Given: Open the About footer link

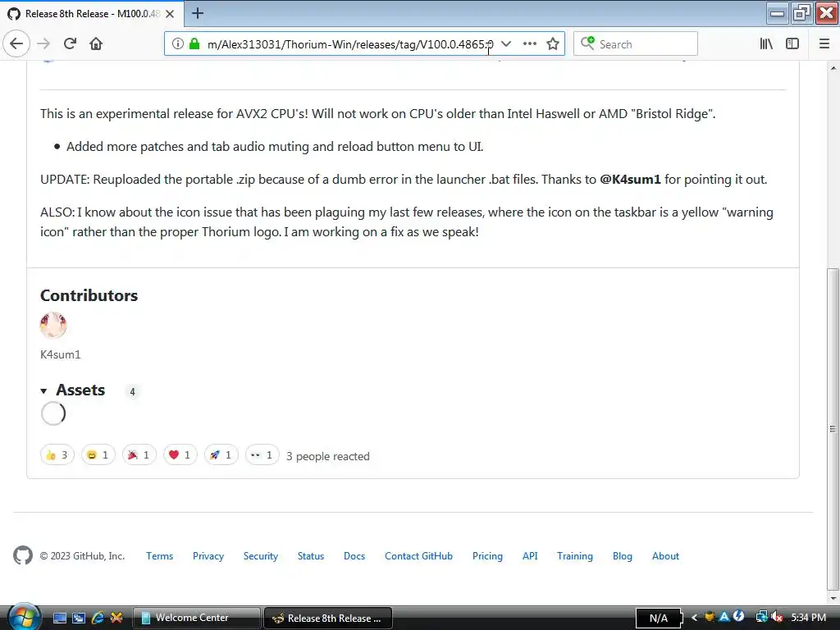Looking at the screenshot, I should coord(665,556).
